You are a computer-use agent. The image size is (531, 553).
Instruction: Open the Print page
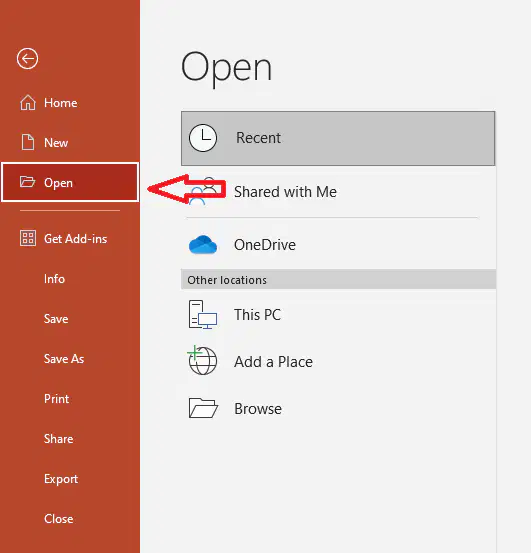click(56, 399)
